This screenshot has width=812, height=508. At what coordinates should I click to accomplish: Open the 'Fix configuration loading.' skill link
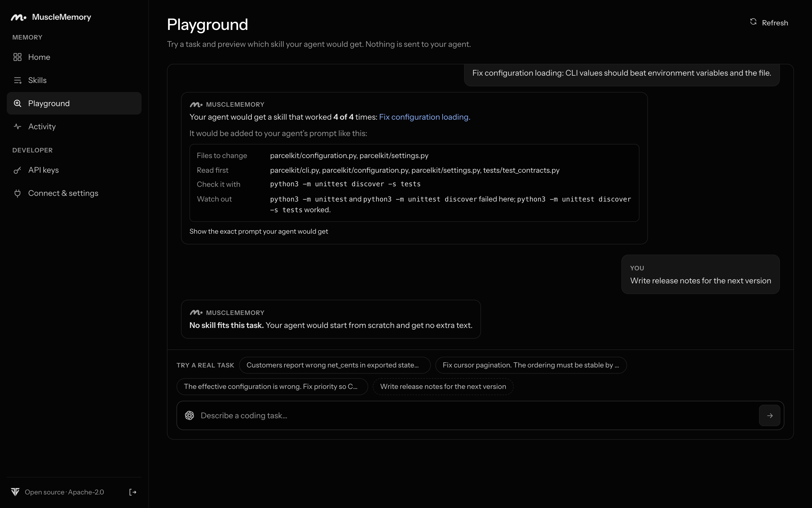(x=424, y=117)
